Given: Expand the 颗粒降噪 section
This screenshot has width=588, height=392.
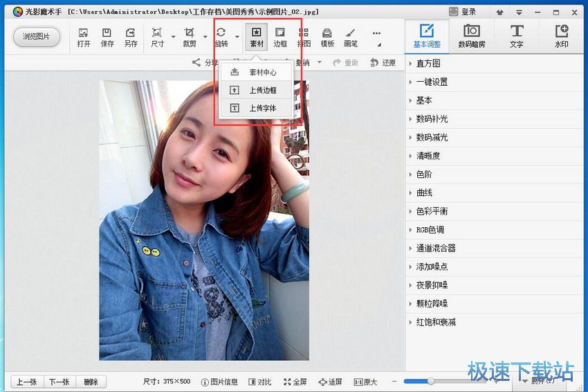Looking at the screenshot, I should 494,303.
